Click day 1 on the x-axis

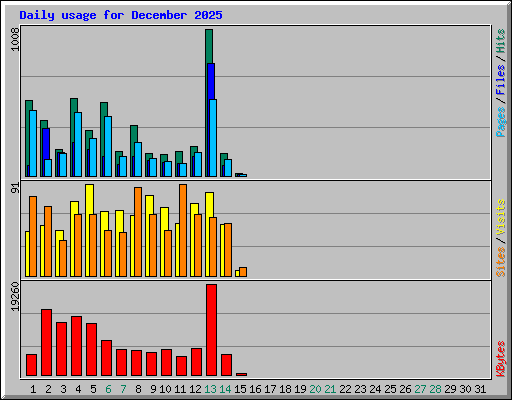coord(33,389)
